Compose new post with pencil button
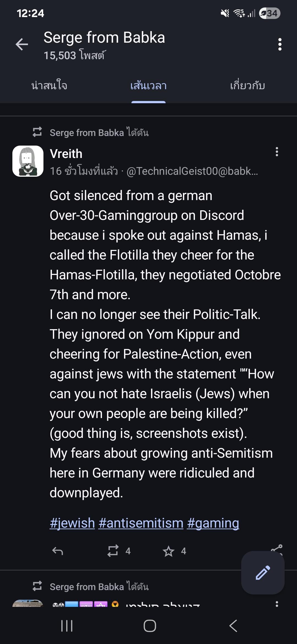Viewport: 297px width, 644px height. point(263,572)
